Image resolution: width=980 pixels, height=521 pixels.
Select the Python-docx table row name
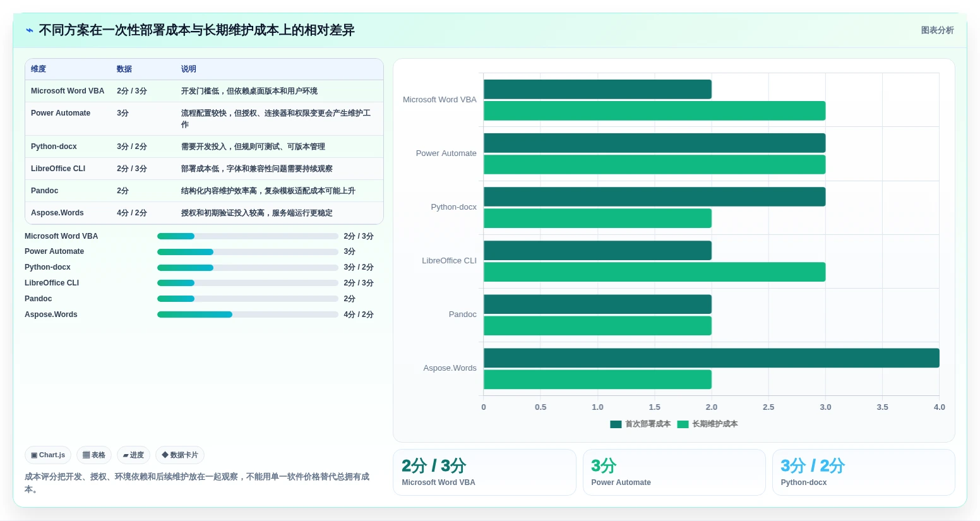tap(54, 147)
